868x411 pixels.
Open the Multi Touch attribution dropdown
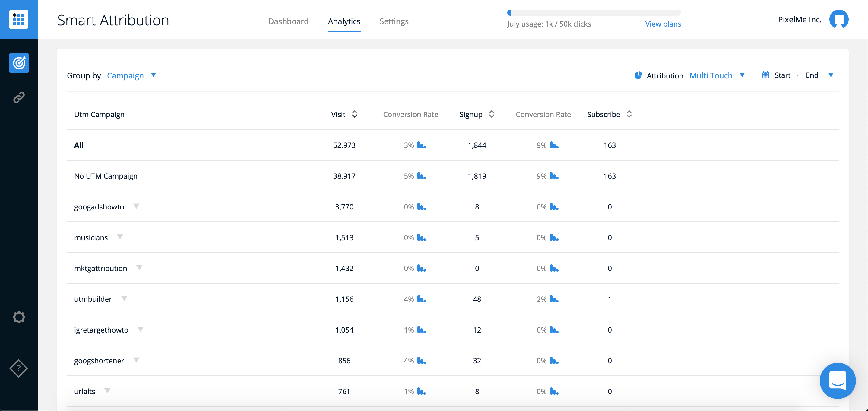tap(717, 75)
